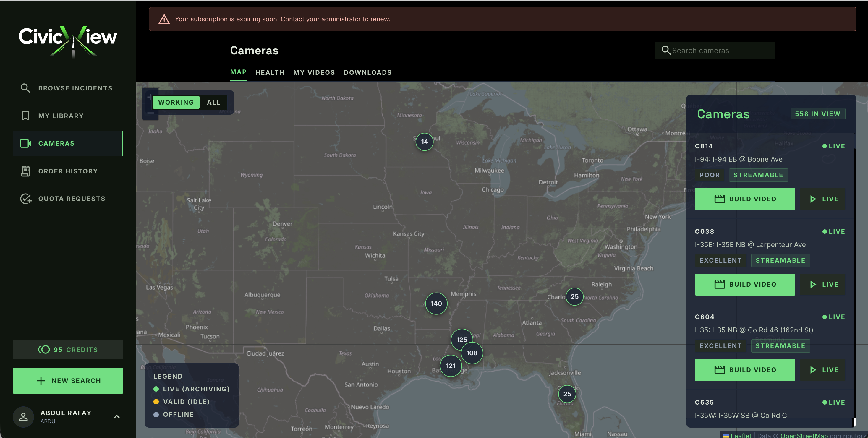Click Build Video for camera C038
Screen dimensions: 868x438
pyautogui.click(x=745, y=284)
